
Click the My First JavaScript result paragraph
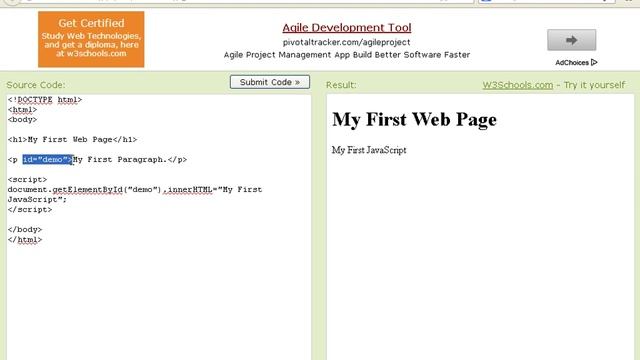[369, 150]
